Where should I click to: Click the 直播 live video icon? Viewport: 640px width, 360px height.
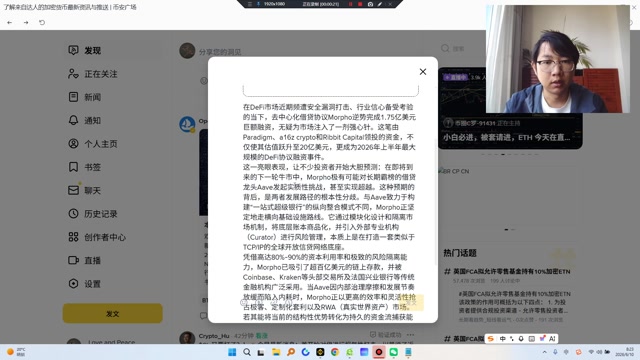[73, 260]
